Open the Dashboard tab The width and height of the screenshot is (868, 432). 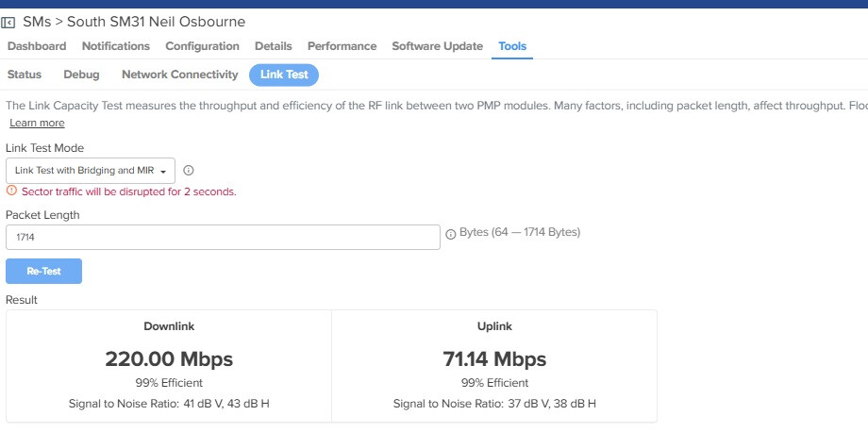(37, 46)
